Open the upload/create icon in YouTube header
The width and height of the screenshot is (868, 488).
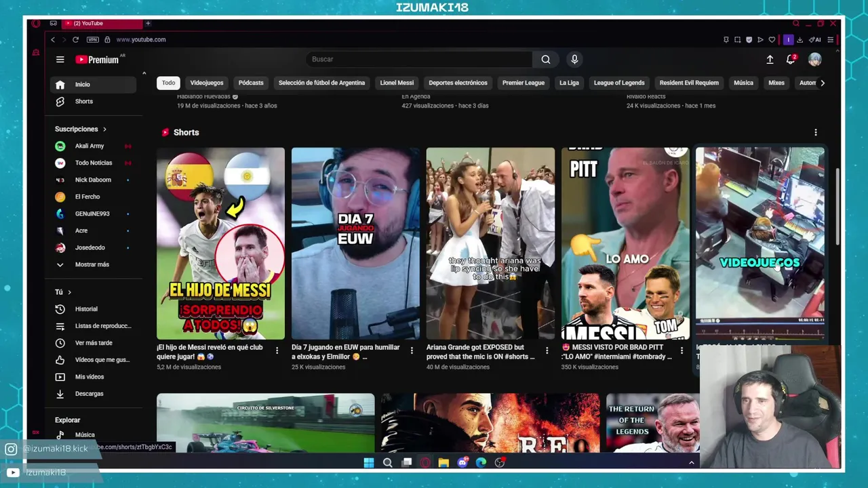tap(770, 60)
